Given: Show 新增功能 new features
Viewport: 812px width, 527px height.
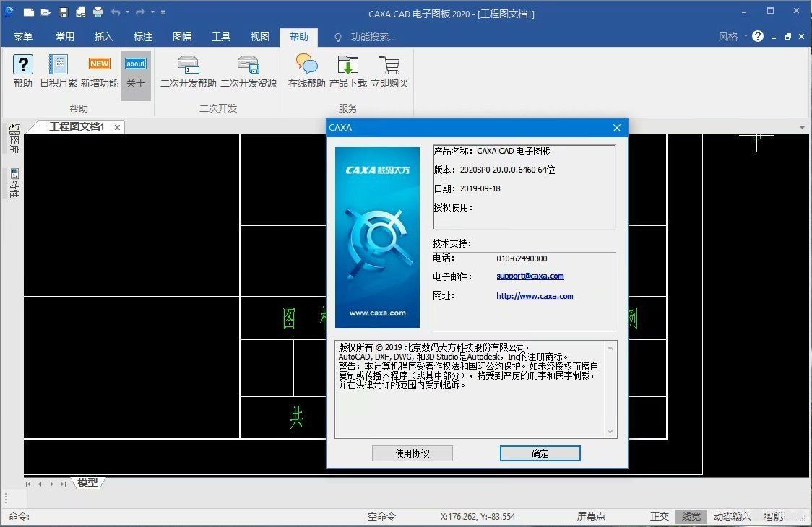Looking at the screenshot, I should pos(100,71).
